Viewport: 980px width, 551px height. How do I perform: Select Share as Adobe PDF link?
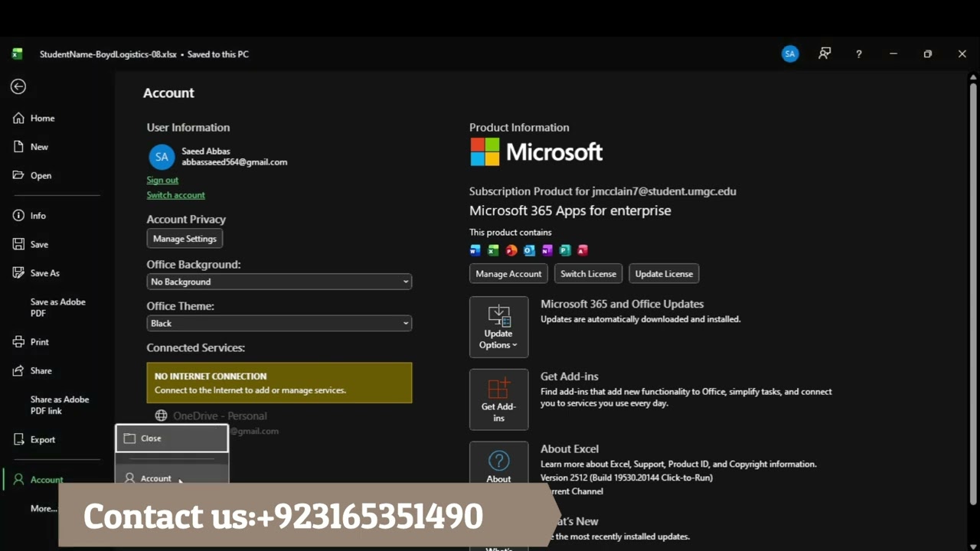click(x=59, y=405)
